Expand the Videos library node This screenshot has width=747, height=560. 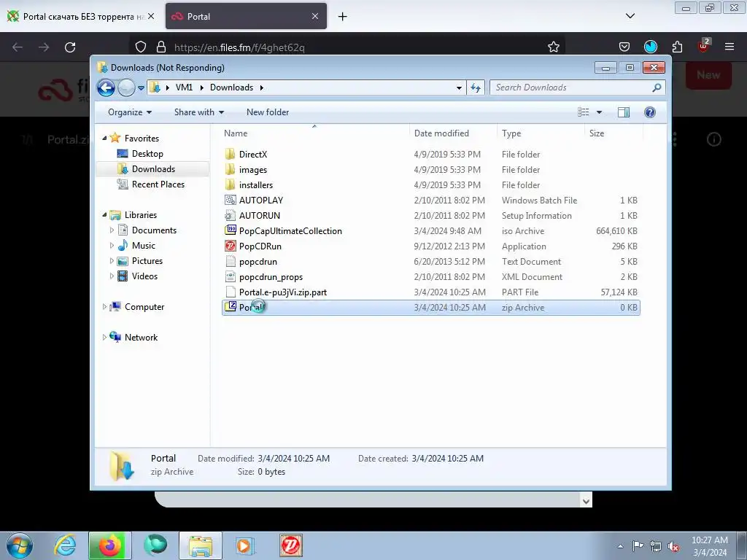click(x=112, y=276)
